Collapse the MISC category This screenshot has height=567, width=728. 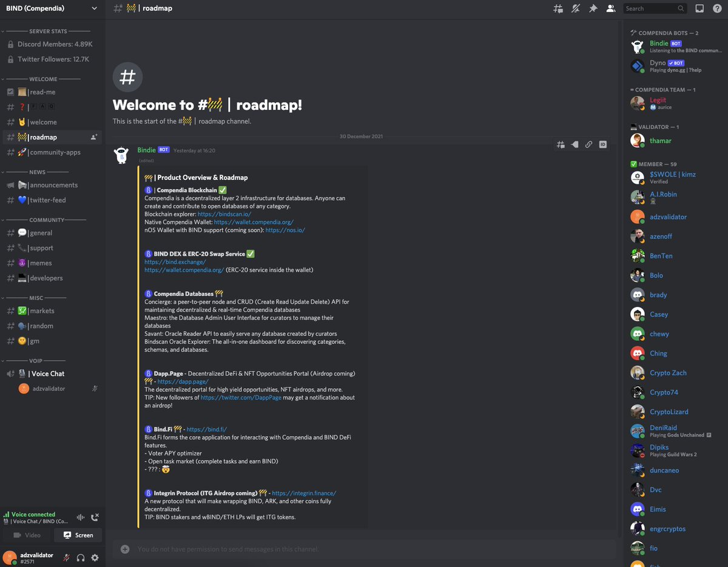click(x=36, y=298)
